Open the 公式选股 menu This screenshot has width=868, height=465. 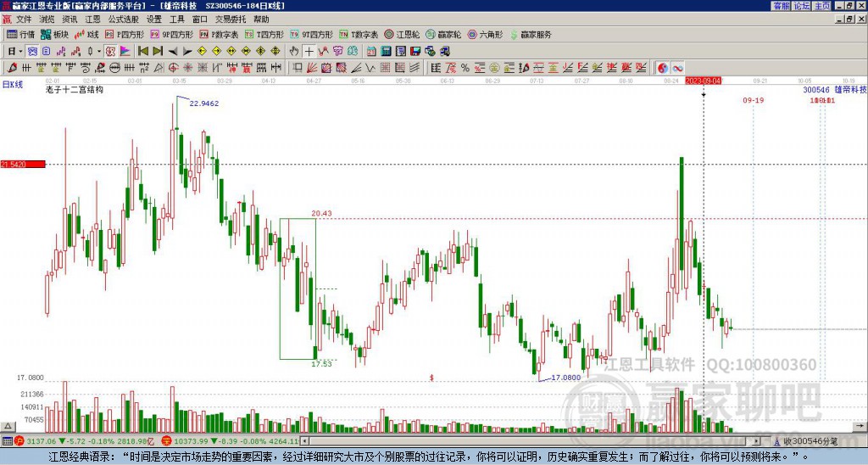pyautogui.click(x=124, y=20)
